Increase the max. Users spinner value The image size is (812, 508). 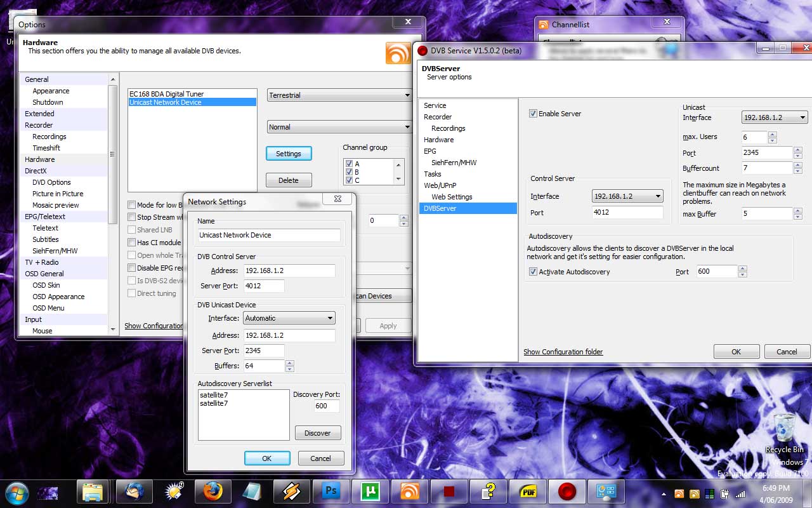pos(772,134)
